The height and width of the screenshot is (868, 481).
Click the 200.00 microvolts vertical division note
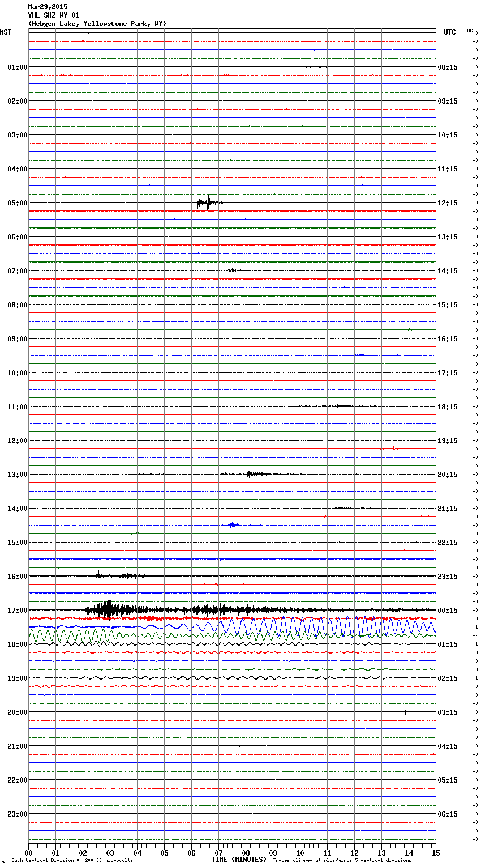(72, 861)
